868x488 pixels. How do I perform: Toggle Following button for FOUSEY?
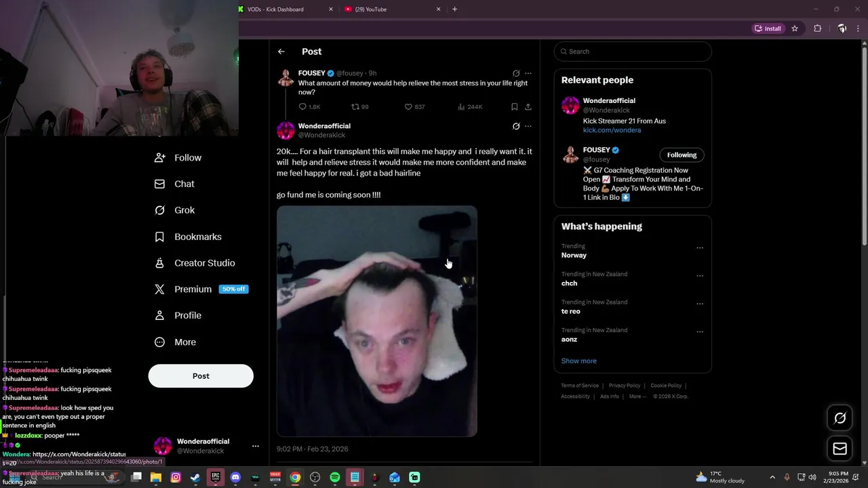pos(682,155)
